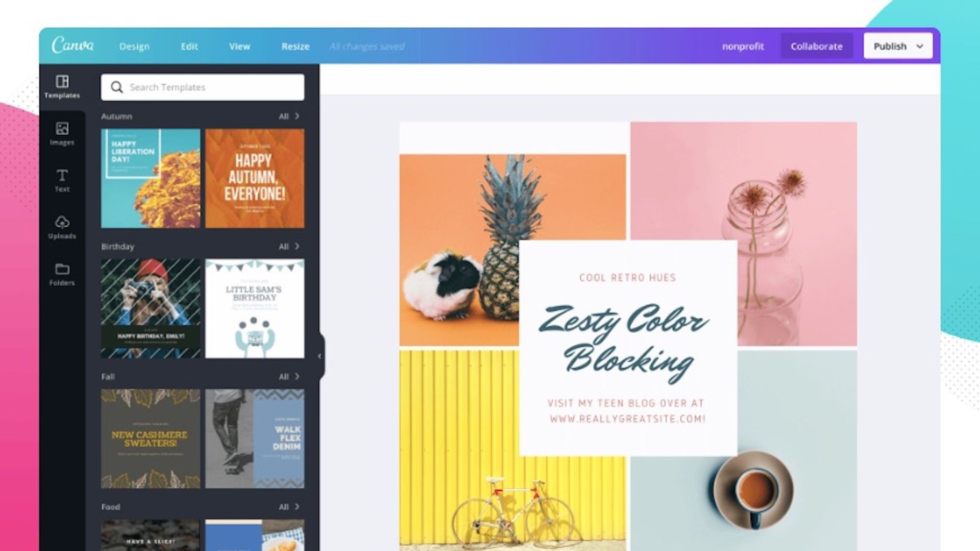This screenshot has height=551, width=980.
Task: Click the Resize menu item
Action: tap(295, 46)
